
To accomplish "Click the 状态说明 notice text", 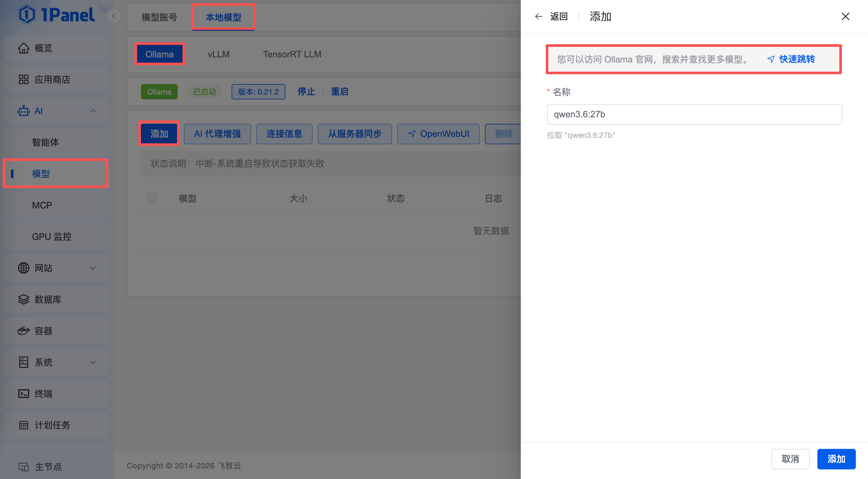I will pos(238,164).
